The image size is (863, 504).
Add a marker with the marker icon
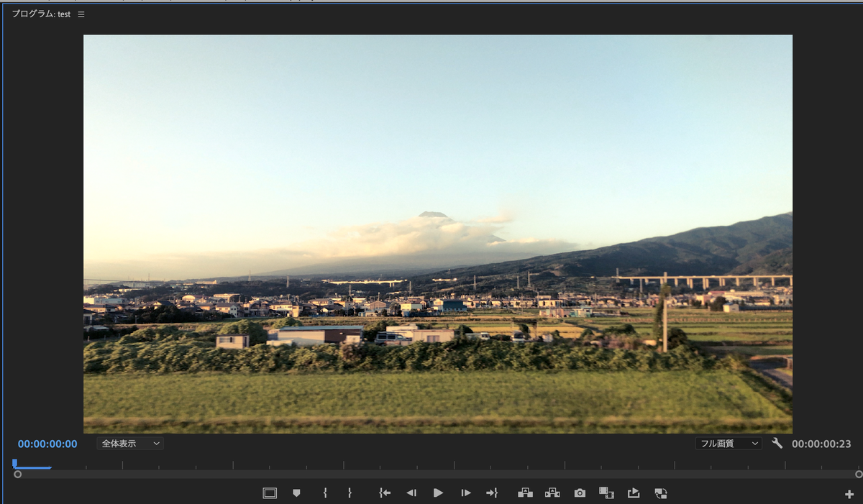tap(296, 493)
